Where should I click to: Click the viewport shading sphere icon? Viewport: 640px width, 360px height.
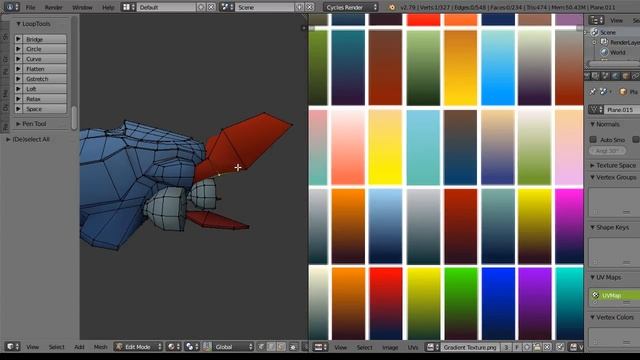tap(173, 347)
